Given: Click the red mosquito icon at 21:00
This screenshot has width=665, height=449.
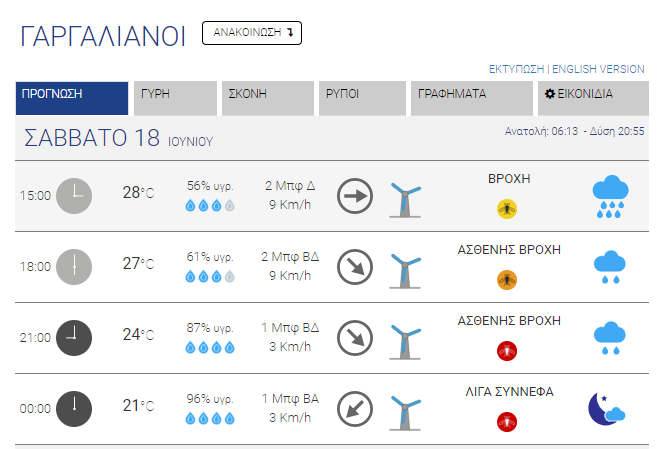Looking at the screenshot, I should tap(507, 351).
